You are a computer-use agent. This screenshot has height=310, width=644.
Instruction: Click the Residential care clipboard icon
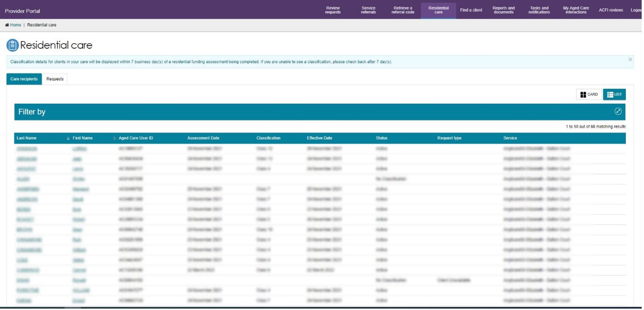[x=13, y=45]
